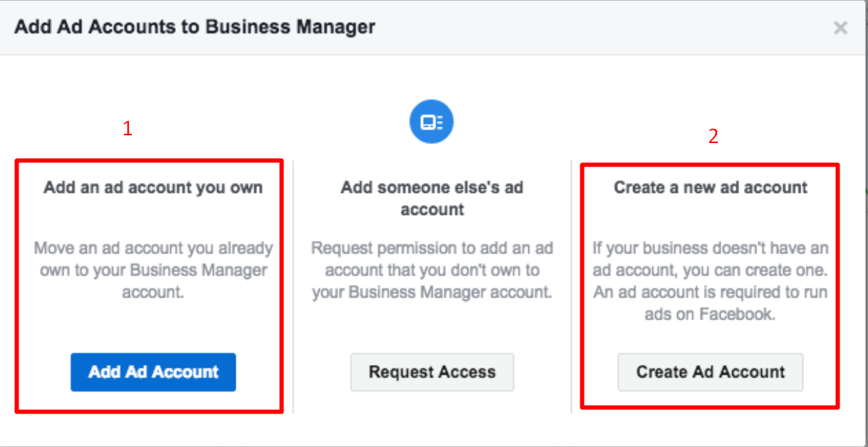Click the divider line left of the middle column
The height and width of the screenshot is (447, 868).
293,286
